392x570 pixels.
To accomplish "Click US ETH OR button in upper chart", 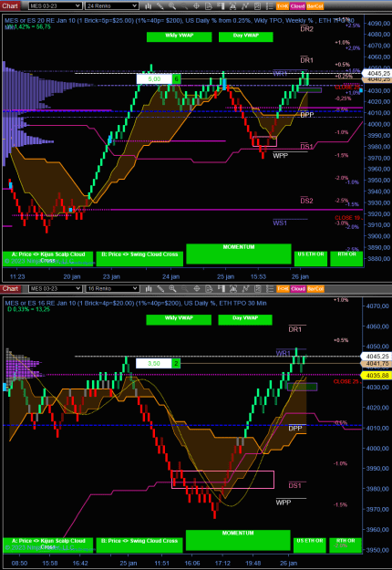I will 311,258.
